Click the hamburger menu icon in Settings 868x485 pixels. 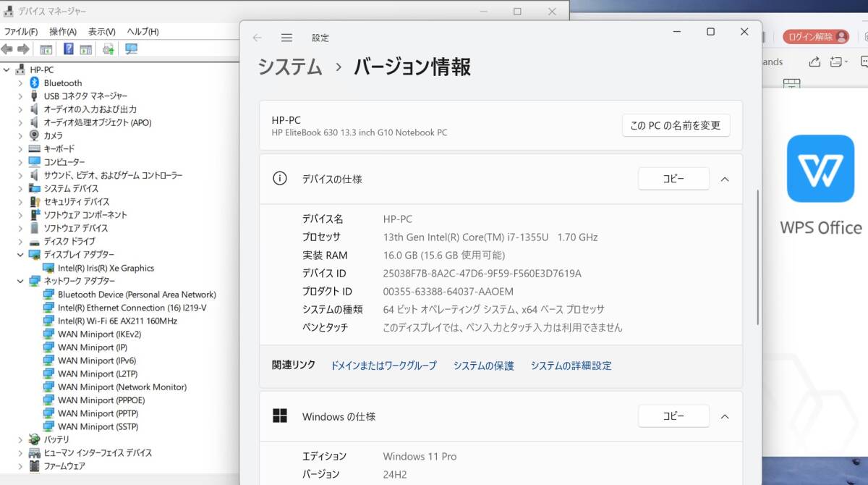(286, 37)
